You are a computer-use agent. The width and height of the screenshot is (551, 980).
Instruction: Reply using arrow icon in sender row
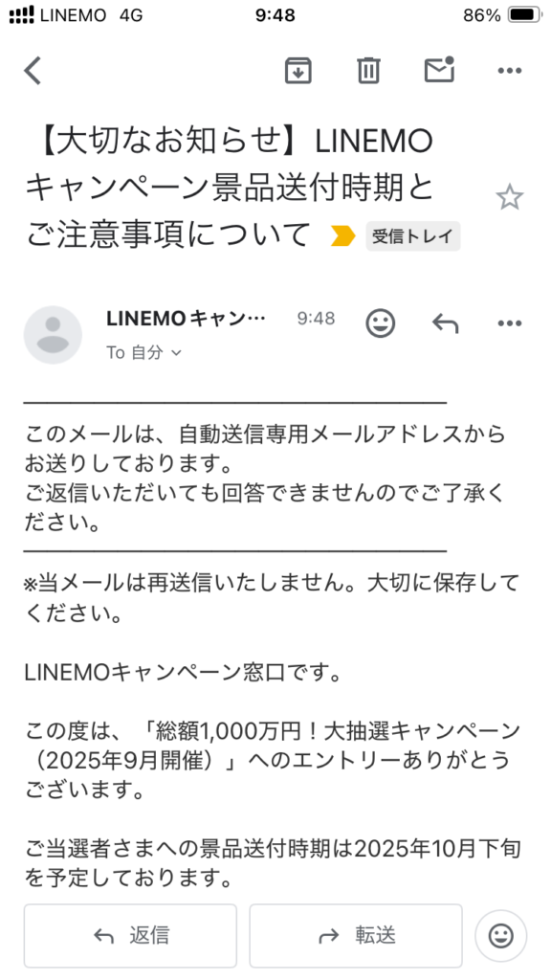[x=446, y=323]
